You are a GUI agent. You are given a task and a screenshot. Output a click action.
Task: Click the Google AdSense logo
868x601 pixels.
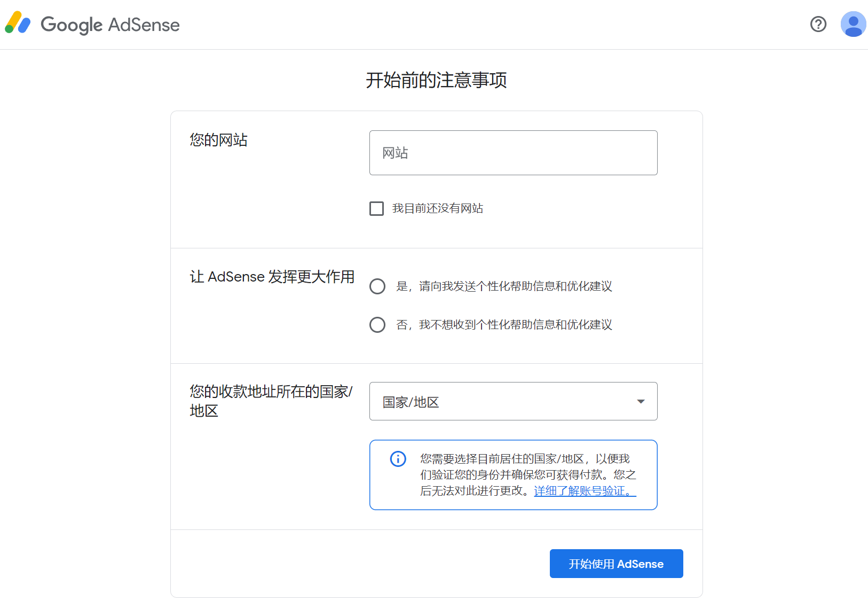92,24
